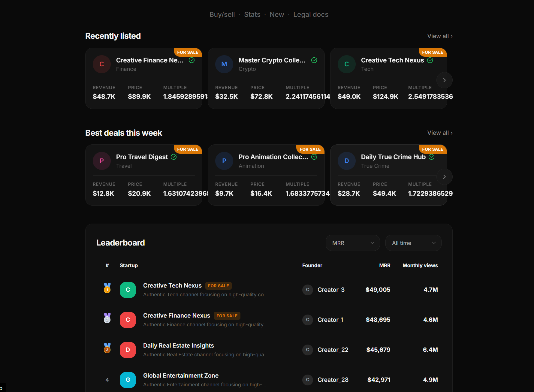This screenshot has height=392, width=534.
Task: Open the MRR metric dropdown
Action: 353,243
